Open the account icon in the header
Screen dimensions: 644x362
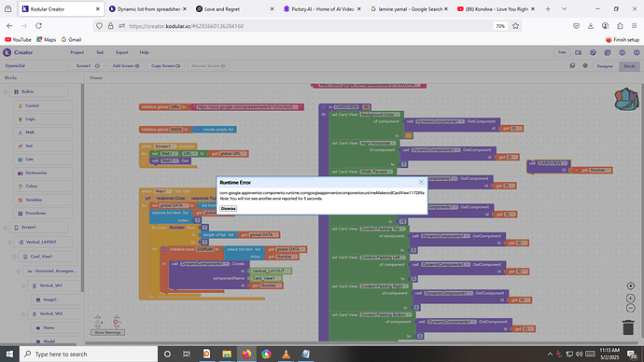(x=637, y=52)
